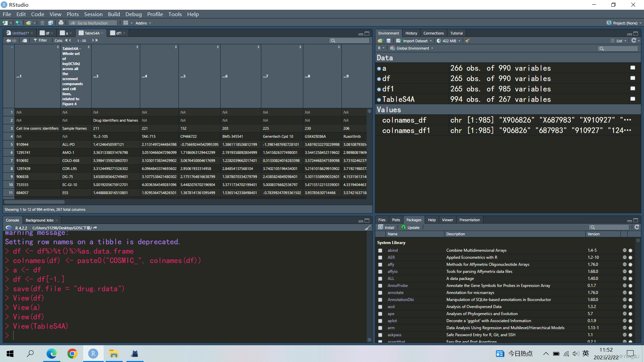Check the abind package checkbox
This screenshot has width=644, height=362.
click(x=380, y=250)
